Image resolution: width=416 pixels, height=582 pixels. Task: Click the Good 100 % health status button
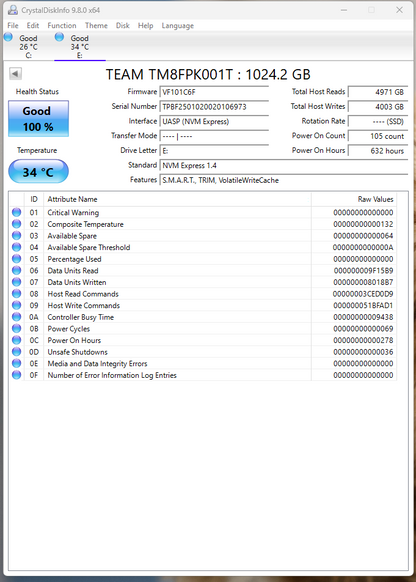coord(38,118)
